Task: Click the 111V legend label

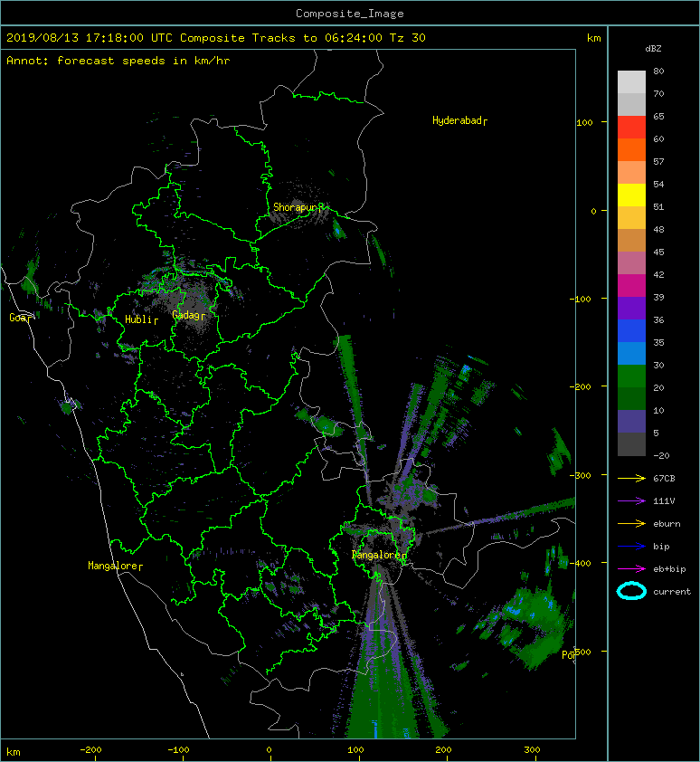Action: point(664,501)
